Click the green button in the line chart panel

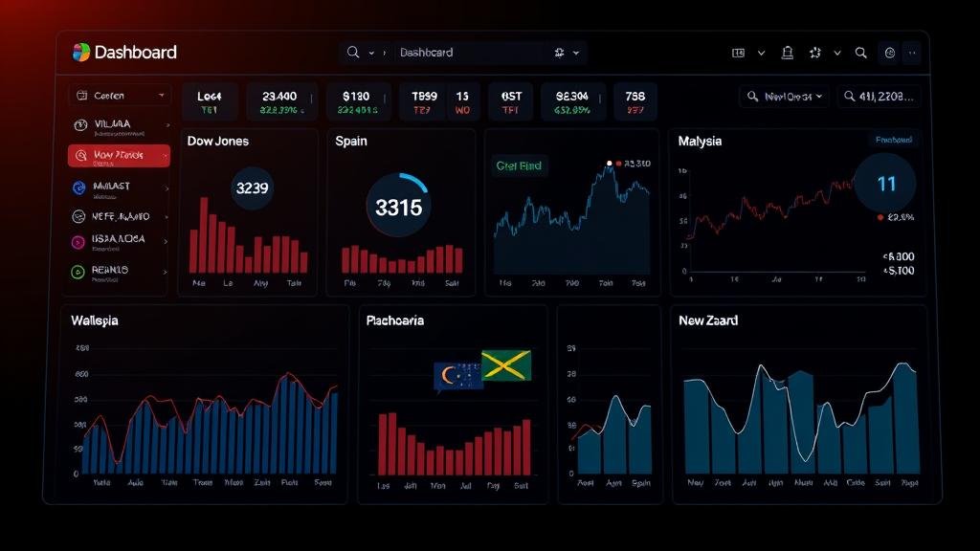pyautogui.click(x=519, y=166)
